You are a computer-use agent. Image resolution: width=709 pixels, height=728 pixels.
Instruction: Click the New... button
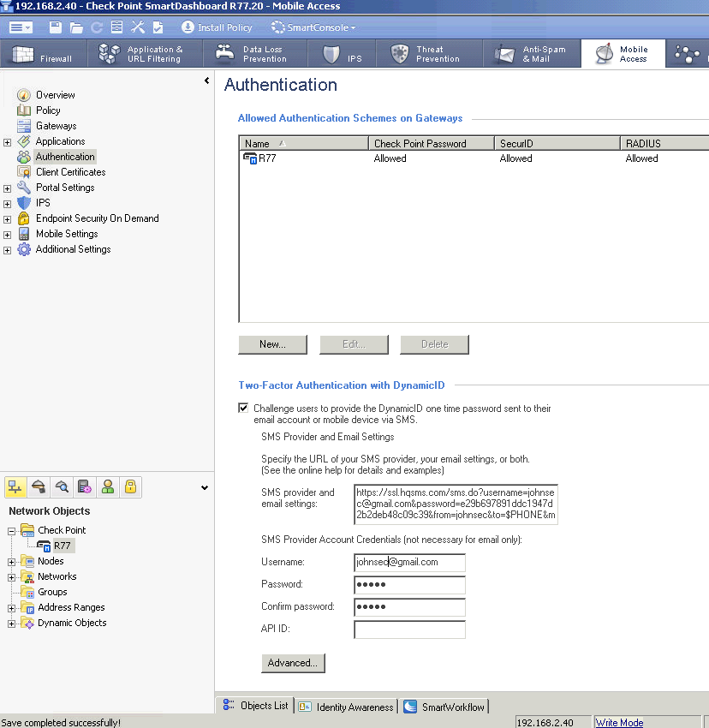[272, 344]
